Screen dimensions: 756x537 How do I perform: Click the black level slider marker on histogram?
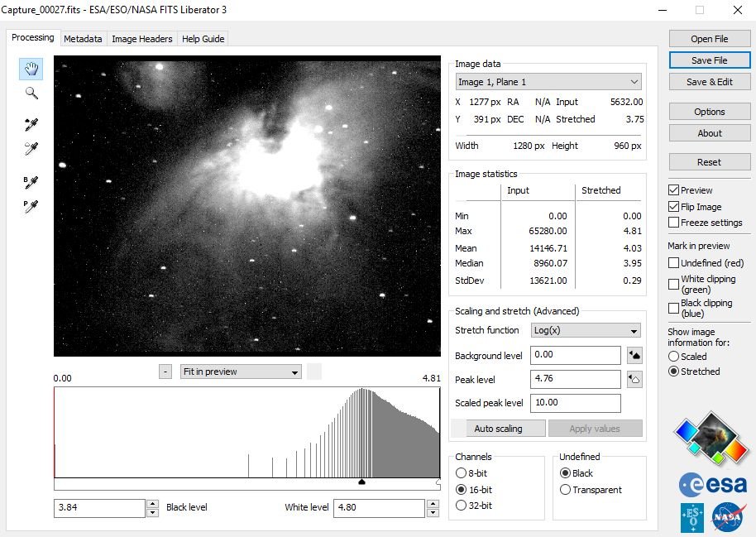[x=361, y=482]
